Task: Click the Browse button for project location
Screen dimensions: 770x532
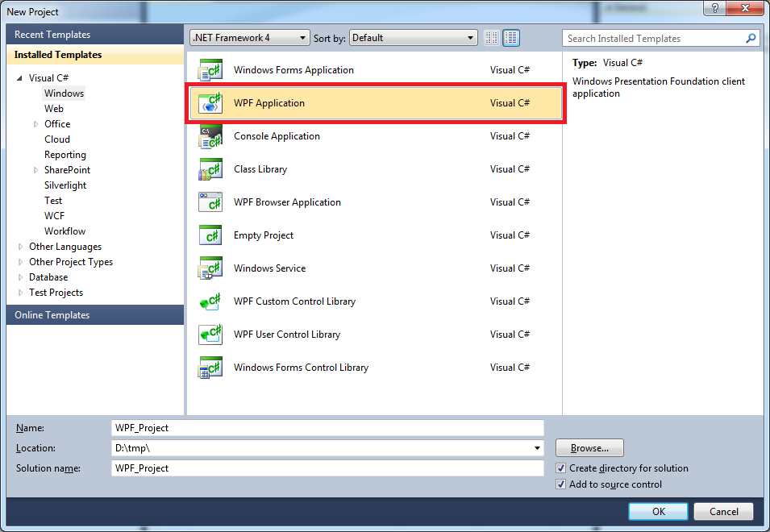Action: click(x=589, y=448)
